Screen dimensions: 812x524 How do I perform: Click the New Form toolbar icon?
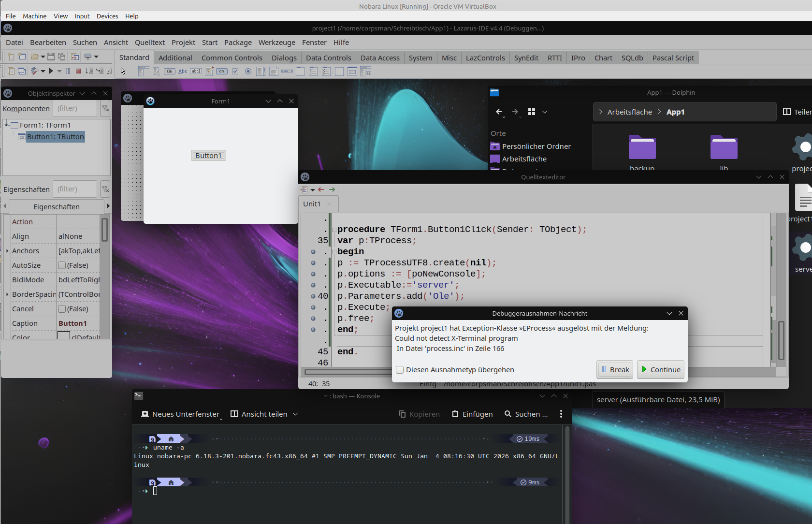[x=22, y=57]
